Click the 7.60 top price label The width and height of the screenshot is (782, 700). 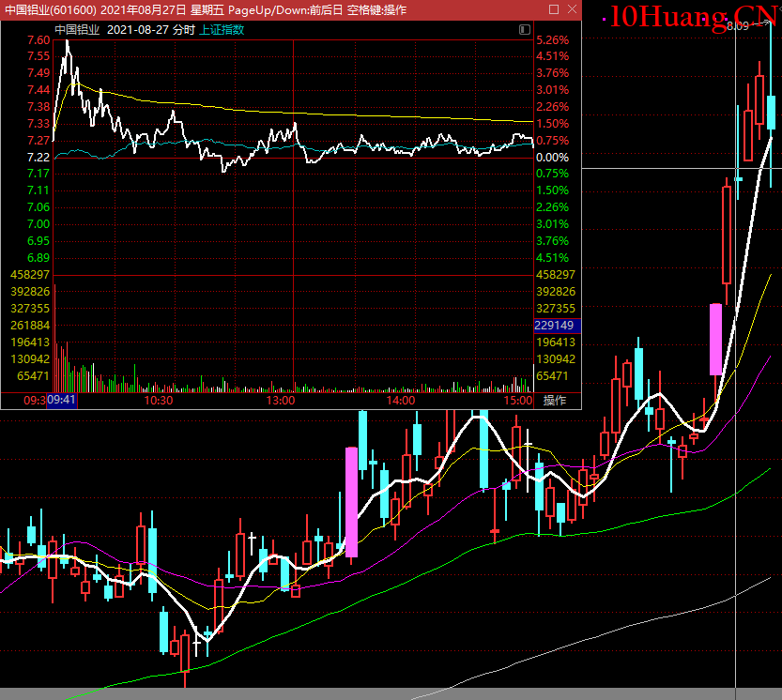(x=38, y=40)
